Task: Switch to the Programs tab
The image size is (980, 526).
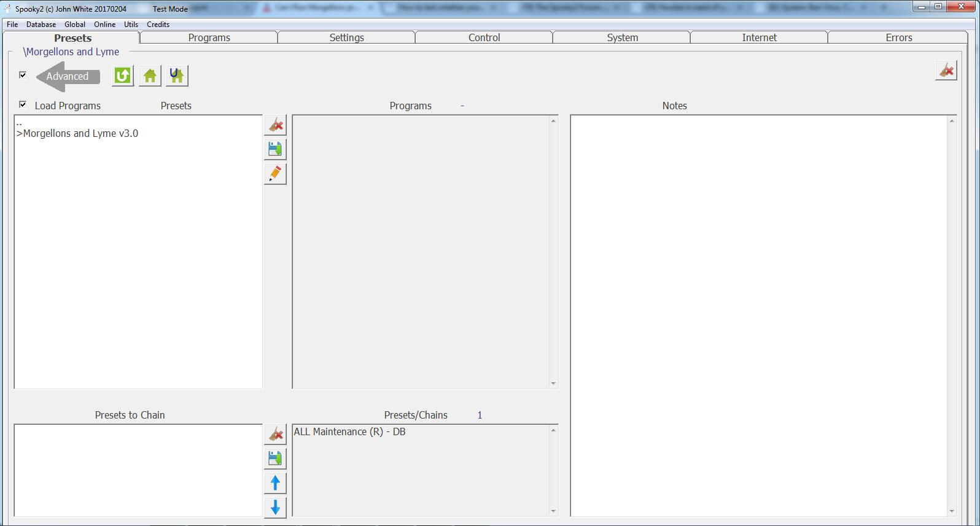Action: click(209, 37)
